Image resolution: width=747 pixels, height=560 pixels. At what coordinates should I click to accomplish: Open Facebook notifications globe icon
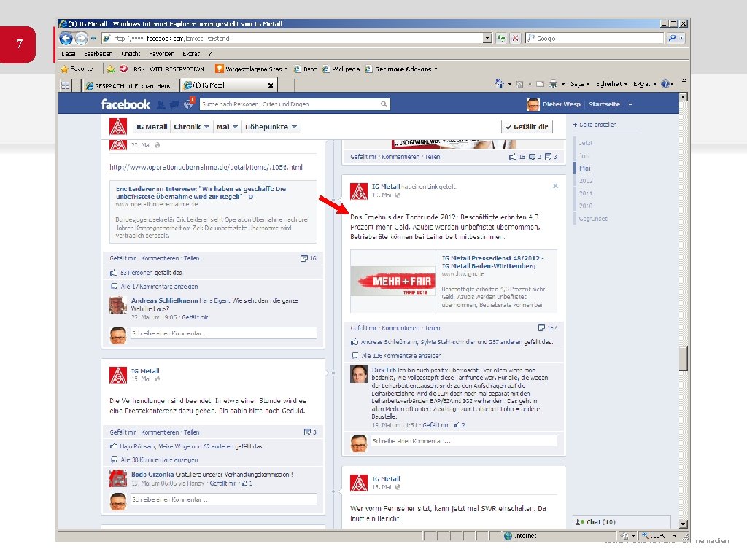[x=189, y=104]
